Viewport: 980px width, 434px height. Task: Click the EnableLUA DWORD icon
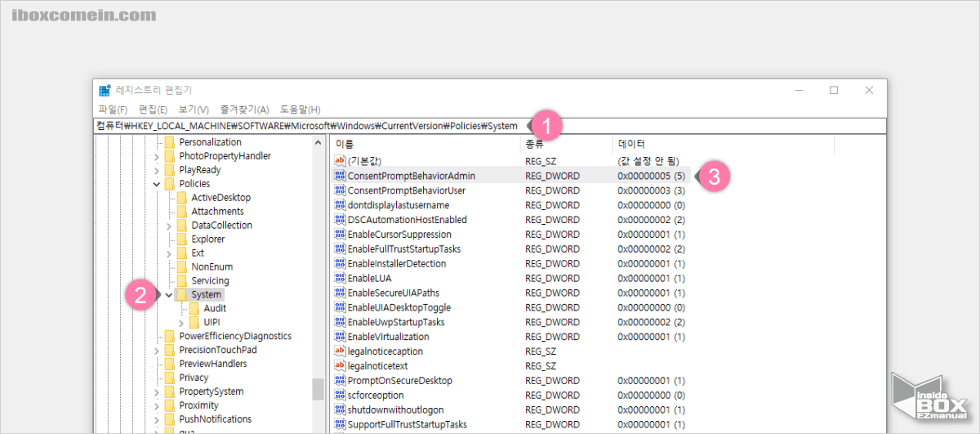[341, 278]
